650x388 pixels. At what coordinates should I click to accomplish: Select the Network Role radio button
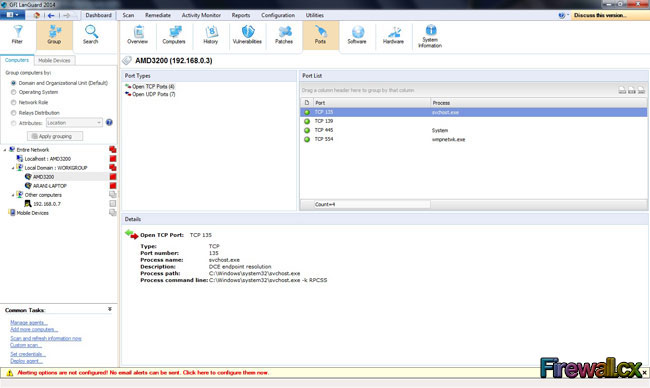pyautogui.click(x=14, y=102)
